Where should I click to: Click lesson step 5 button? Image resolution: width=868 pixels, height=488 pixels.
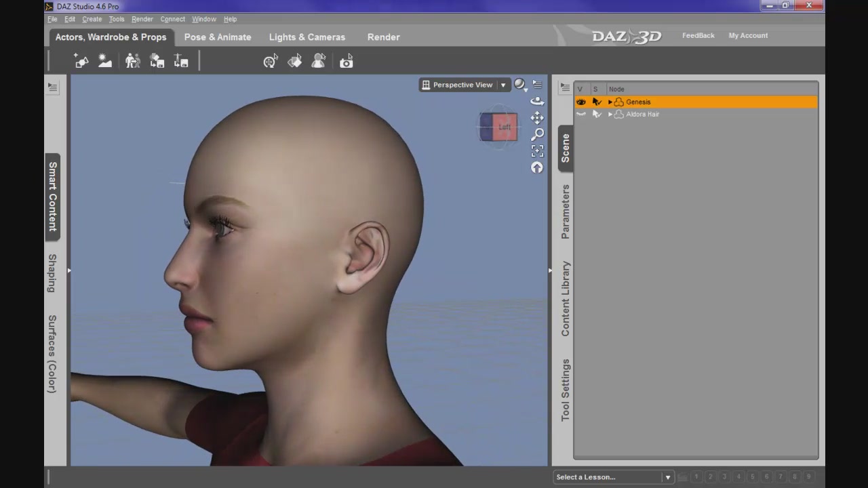[x=753, y=477]
